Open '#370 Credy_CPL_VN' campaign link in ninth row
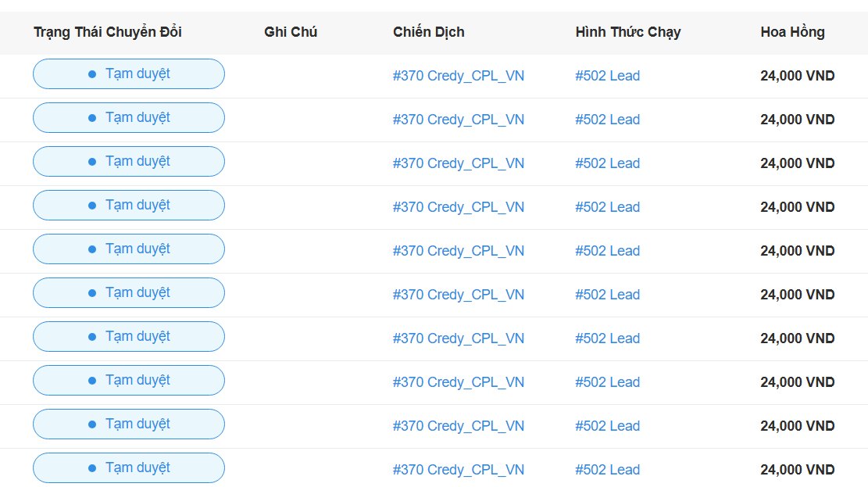The image size is (868, 487). click(x=458, y=426)
